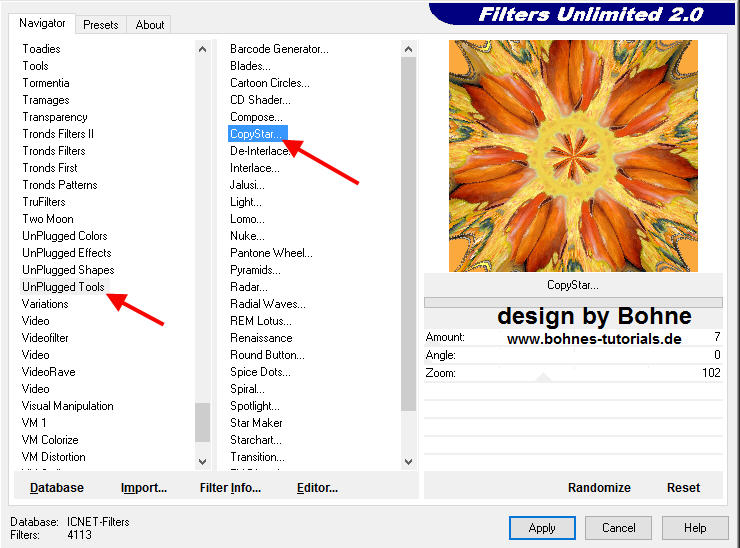Click the kaleidoscope preview image

[572, 155]
